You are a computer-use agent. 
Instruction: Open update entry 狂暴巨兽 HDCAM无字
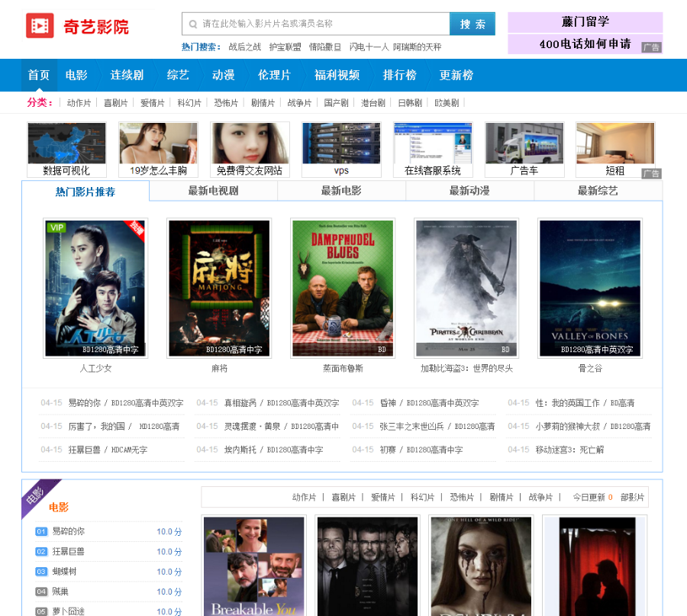[x=108, y=450]
